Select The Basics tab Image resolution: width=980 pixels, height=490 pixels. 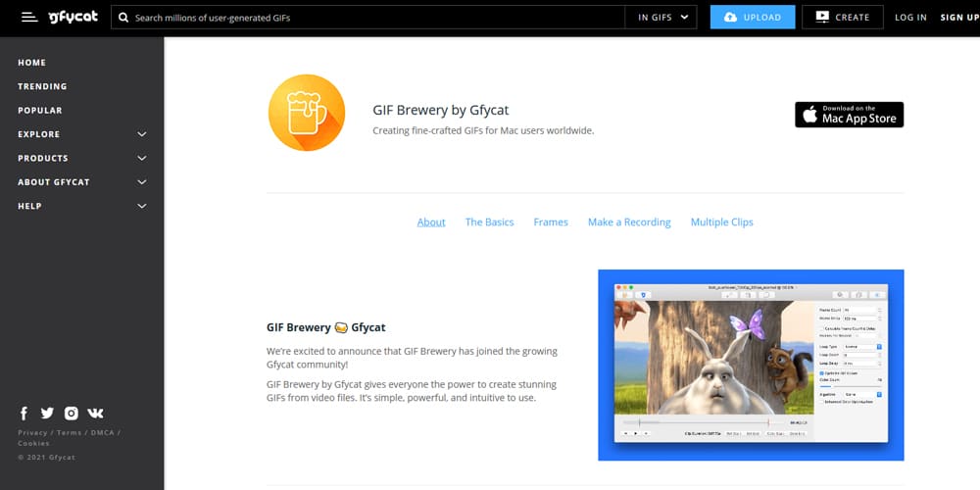tap(489, 221)
